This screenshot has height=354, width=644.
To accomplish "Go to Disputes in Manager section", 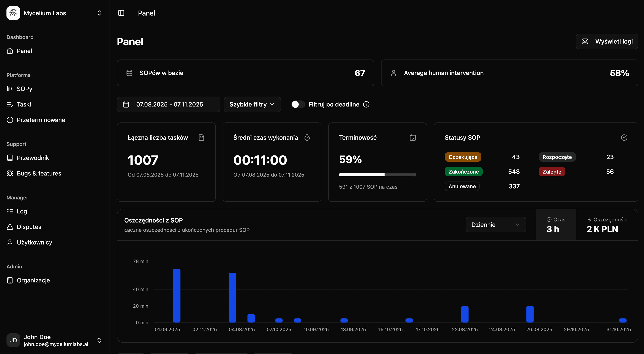I will point(29,227).
